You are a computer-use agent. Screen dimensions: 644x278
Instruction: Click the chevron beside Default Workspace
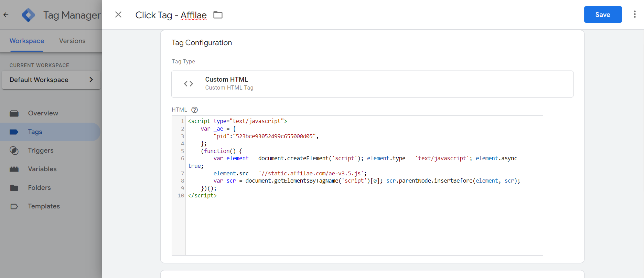91,80
